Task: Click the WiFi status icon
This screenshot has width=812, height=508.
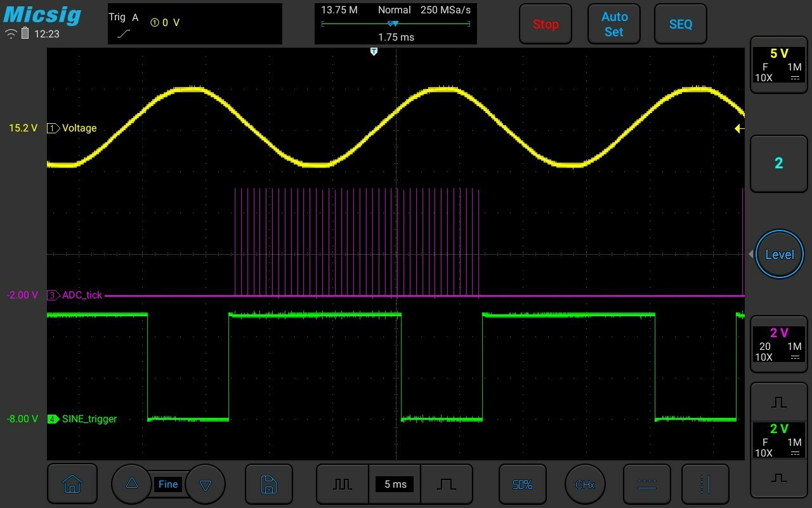Action: [11, 34]
